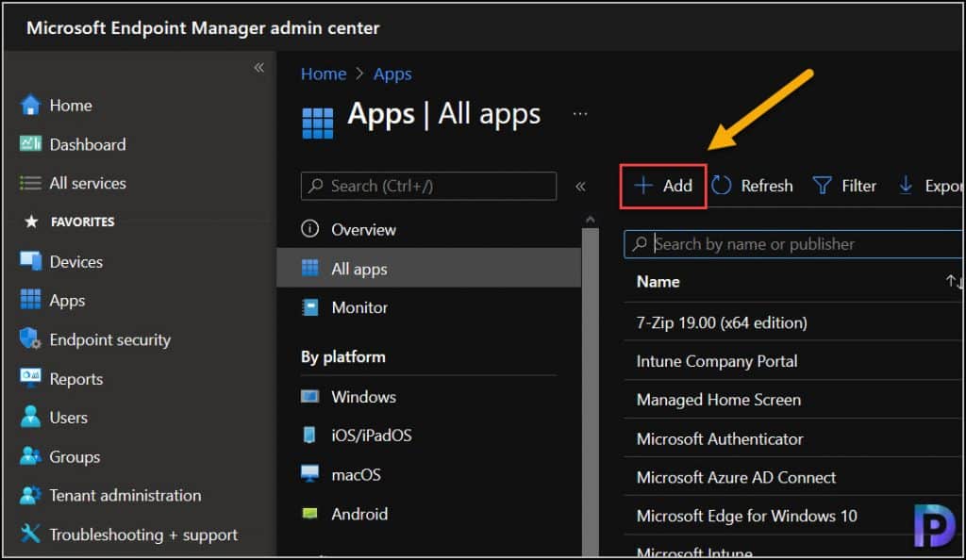Click the FAVORITES star heading
This screenshot has width=966, height=560.
[x=68, y=222]
